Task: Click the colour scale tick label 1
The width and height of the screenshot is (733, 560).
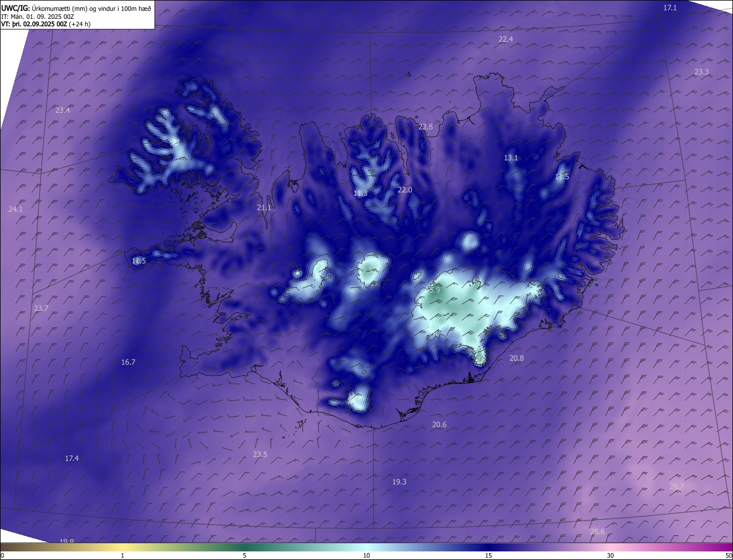Action: point(123,555)
